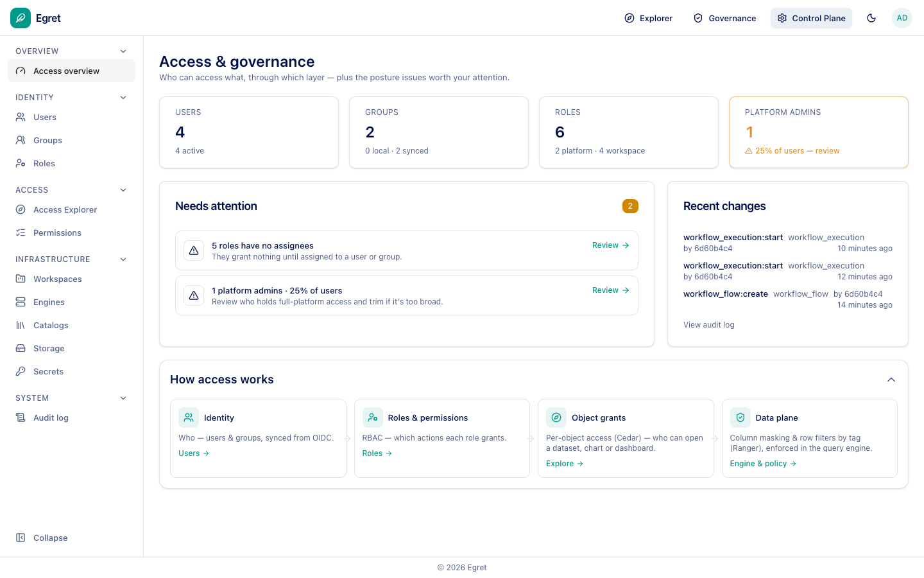Viewport: 924px width, 578px height.
Task: Click the Engines server icon
Action: [x=21, y=302]
